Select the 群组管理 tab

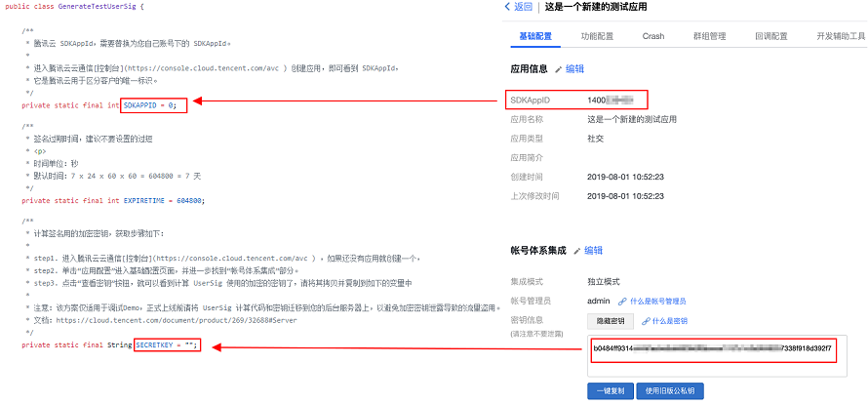click(709, 36)
